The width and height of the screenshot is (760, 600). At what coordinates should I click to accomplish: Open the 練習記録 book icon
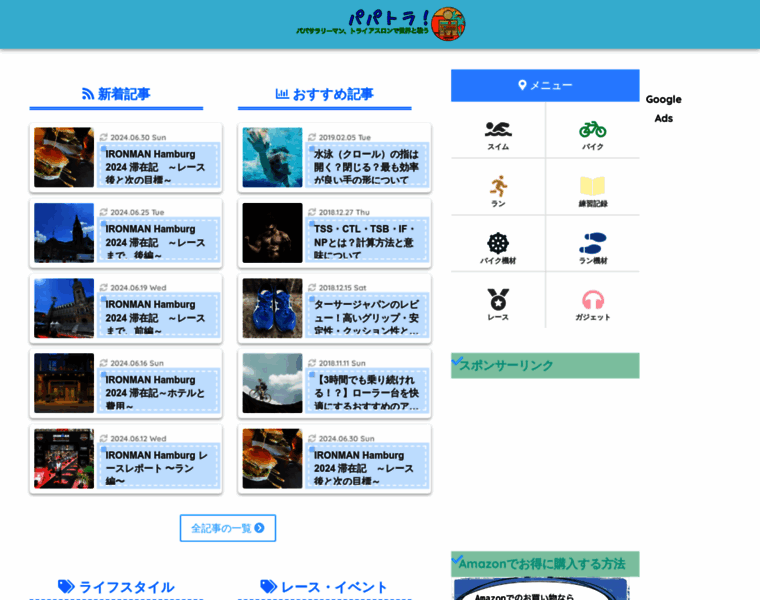pyautogui.click(x=592, y=186)
